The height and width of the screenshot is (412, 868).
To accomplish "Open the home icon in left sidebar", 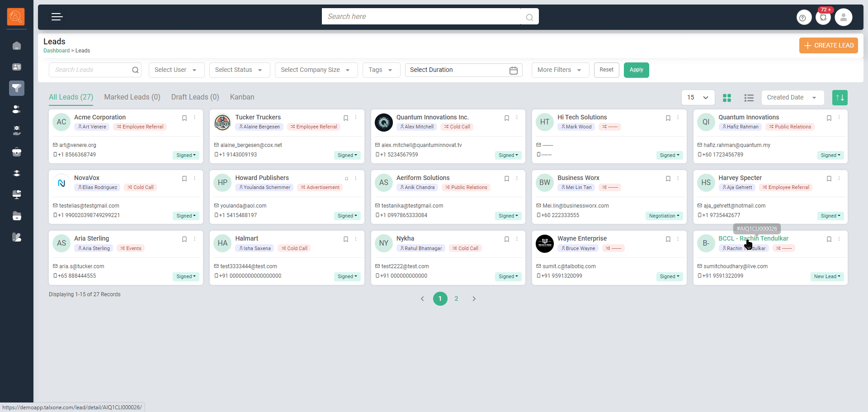I will click(17, 46).
